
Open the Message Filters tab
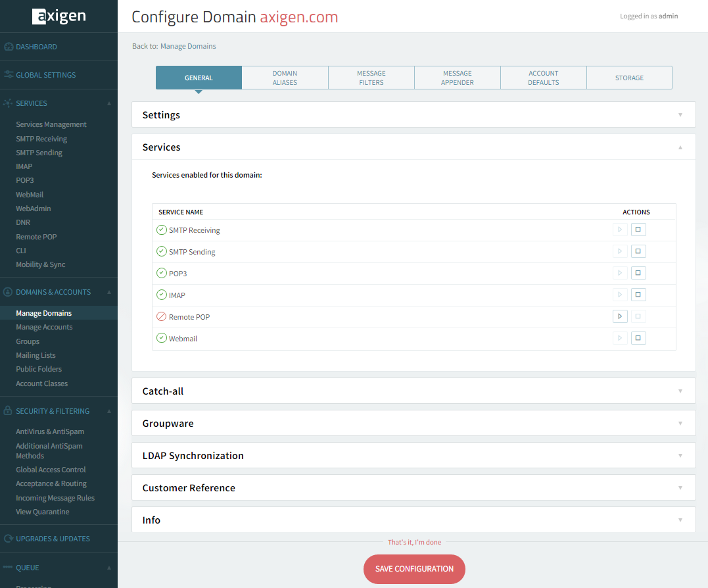click(x=371, y=78)
